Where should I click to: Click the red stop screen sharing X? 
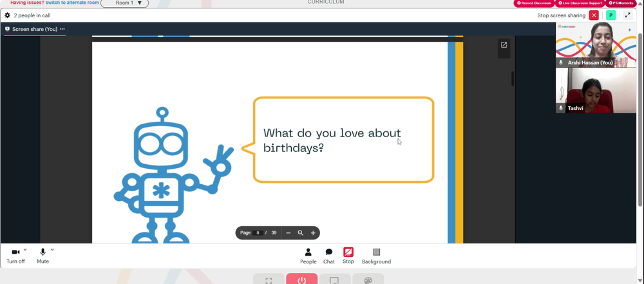[x=594, y=15]
